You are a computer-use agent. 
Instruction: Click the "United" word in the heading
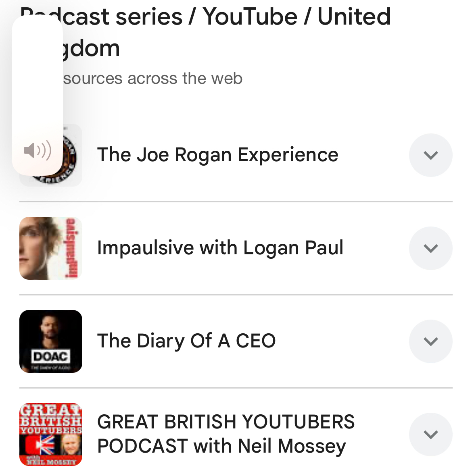coord(354,17)
